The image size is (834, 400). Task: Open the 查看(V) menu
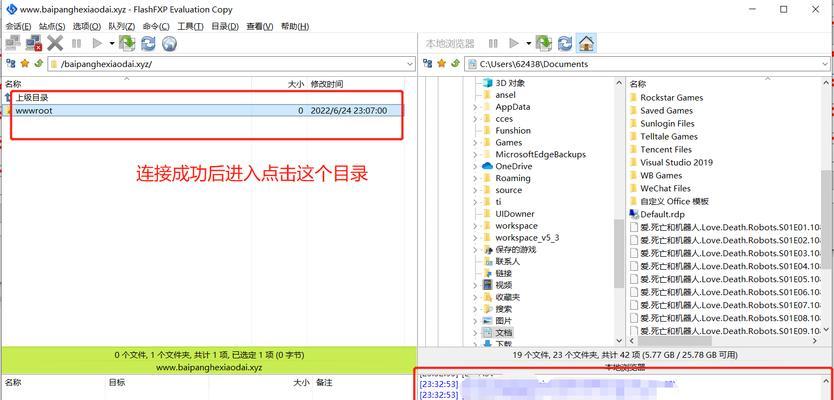click(x=260, y=27)
